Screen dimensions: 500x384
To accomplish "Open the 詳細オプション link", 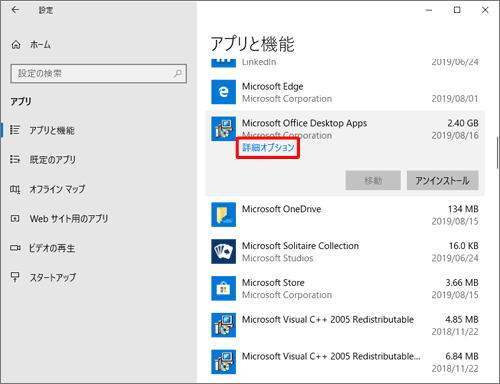I will pos(268,147).
